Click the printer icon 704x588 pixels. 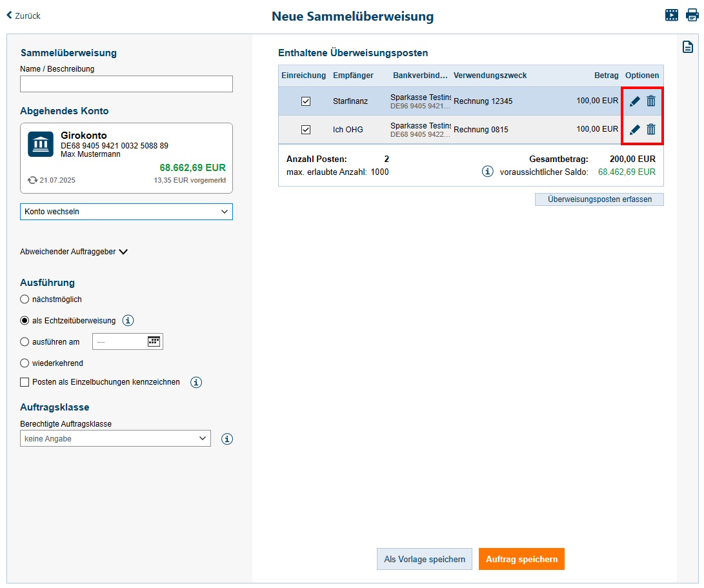pos(692,15)
